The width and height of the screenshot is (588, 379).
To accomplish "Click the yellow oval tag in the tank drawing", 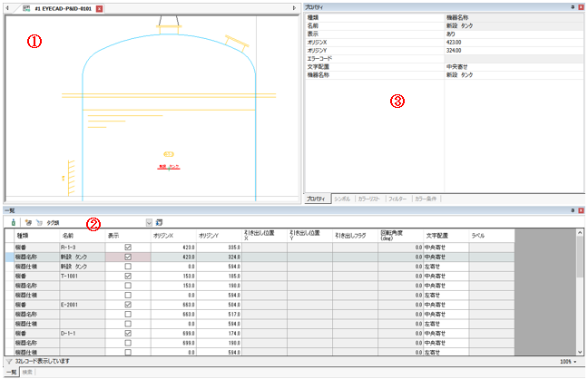I will (x=169, y=154).
